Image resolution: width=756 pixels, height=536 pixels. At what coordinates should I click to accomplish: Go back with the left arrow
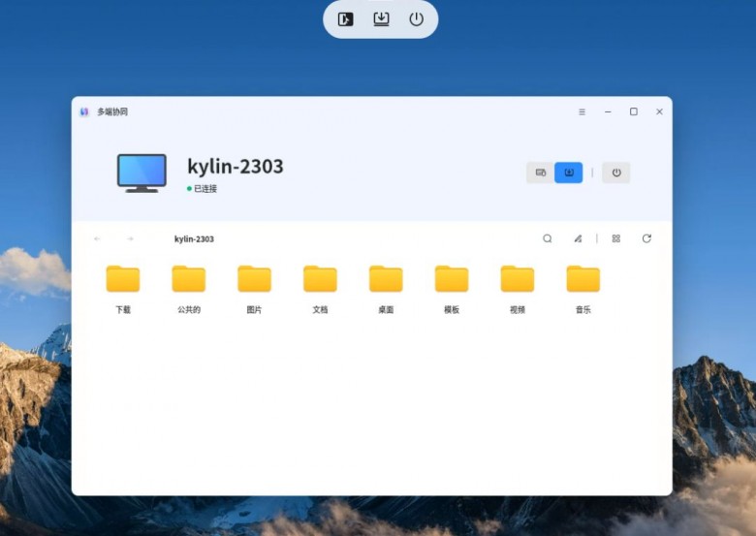tap(97, 238)
